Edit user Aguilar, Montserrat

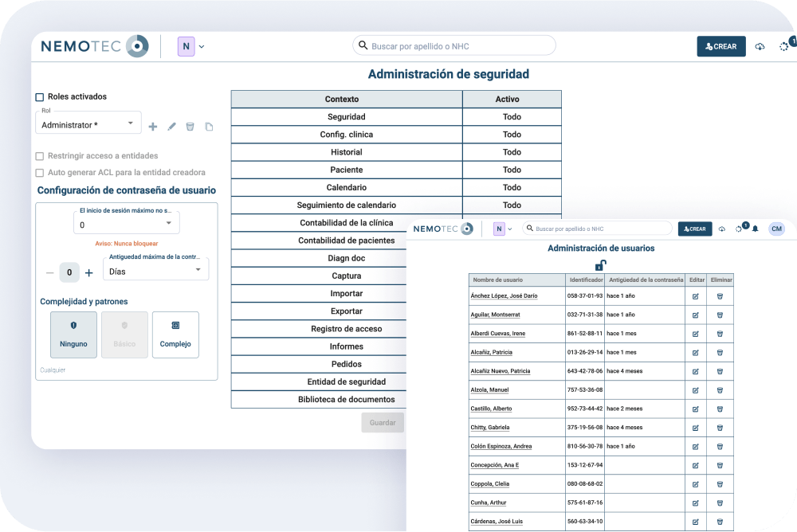pos(695,315)
